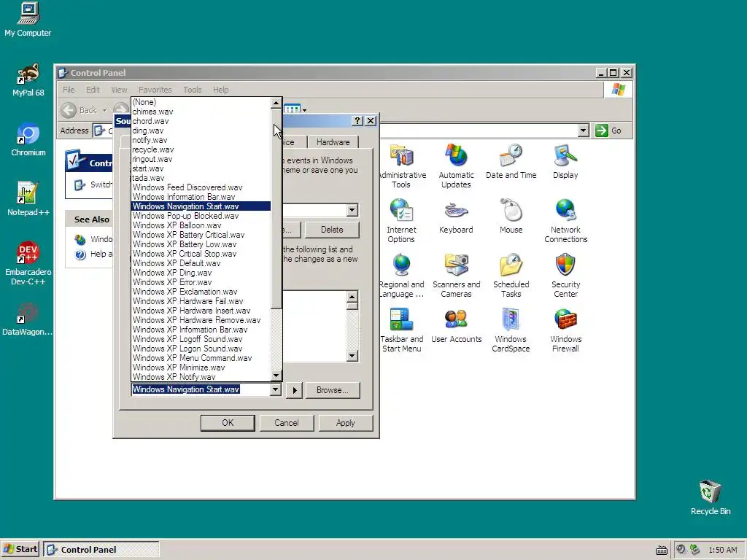This screenshot has width=747, height=560.
Task: Open the Tools menu
Action: (x=193, y=90)
